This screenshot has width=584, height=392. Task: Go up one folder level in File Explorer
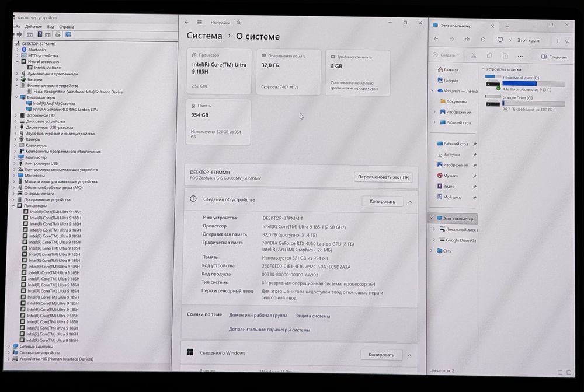467,40
